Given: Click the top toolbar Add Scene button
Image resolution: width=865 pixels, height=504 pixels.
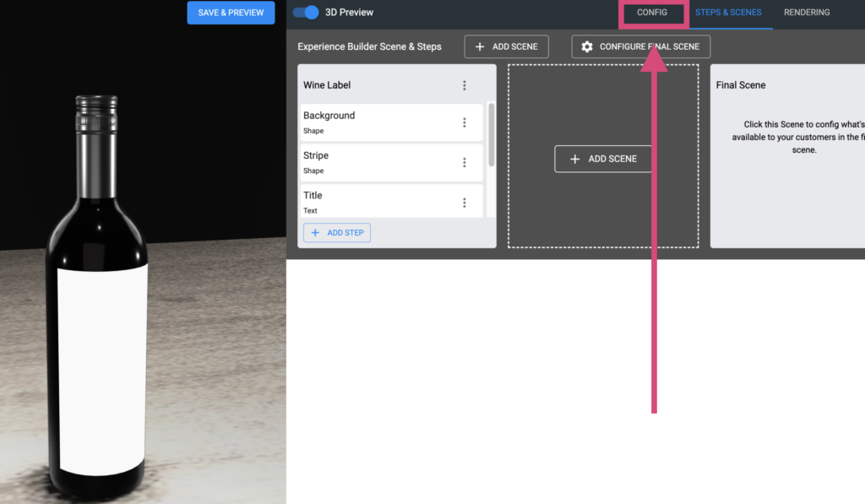Looking at the screenshot, I should (507, 47).
